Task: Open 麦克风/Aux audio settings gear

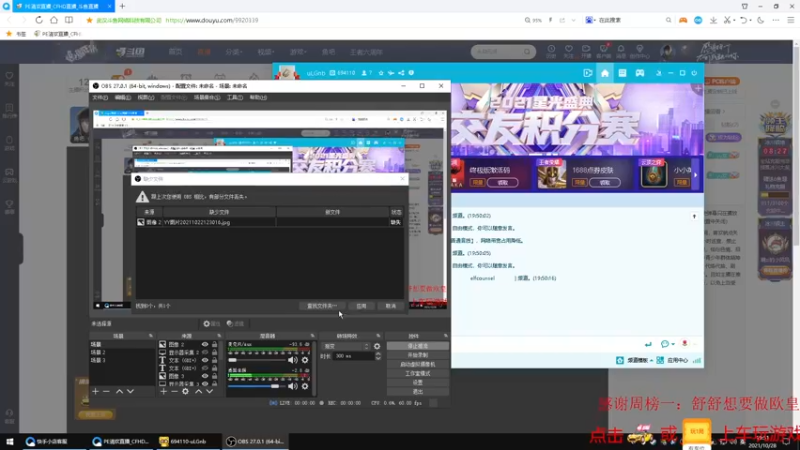Action: coord(305,360)
